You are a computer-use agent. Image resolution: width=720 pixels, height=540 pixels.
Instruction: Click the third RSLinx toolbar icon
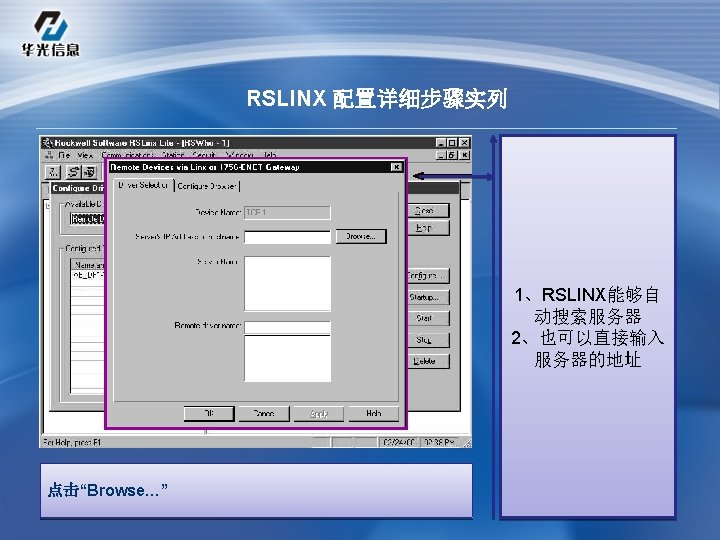click(90, 172)
